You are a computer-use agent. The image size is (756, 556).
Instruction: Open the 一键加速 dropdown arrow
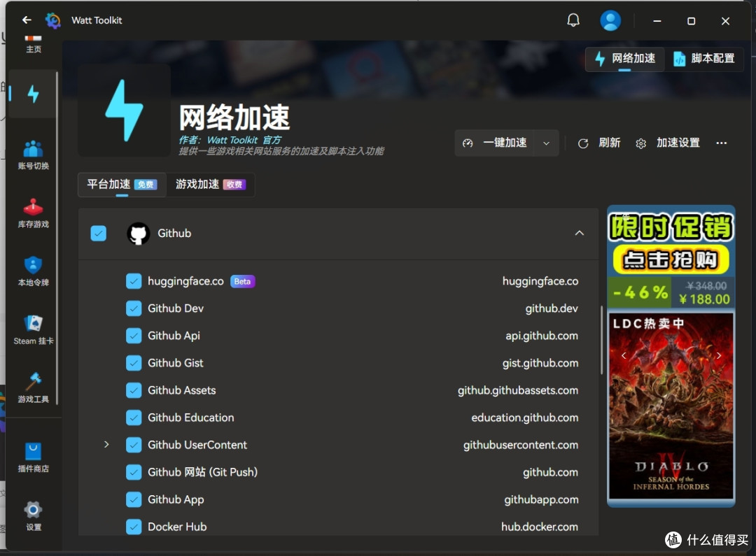click(x=546, y=143)
